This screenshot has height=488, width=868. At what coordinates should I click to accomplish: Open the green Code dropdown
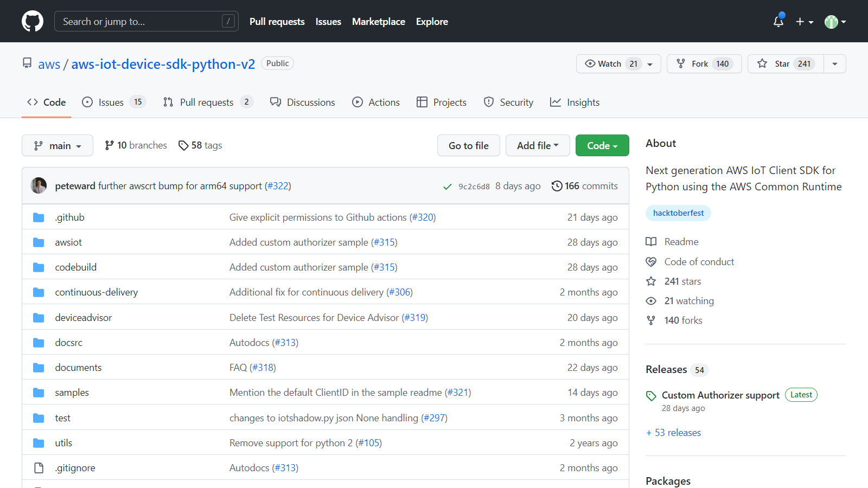pos(602,145)
